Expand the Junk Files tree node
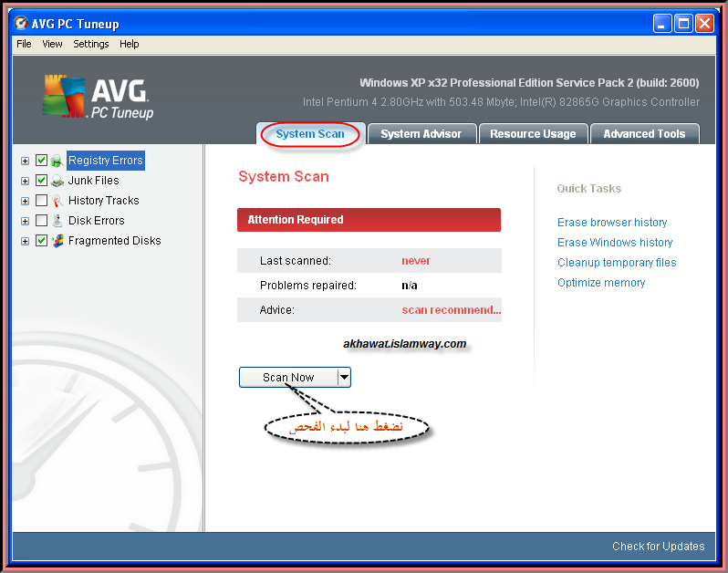Screen dimensions: 728x573 coord(25,181)
